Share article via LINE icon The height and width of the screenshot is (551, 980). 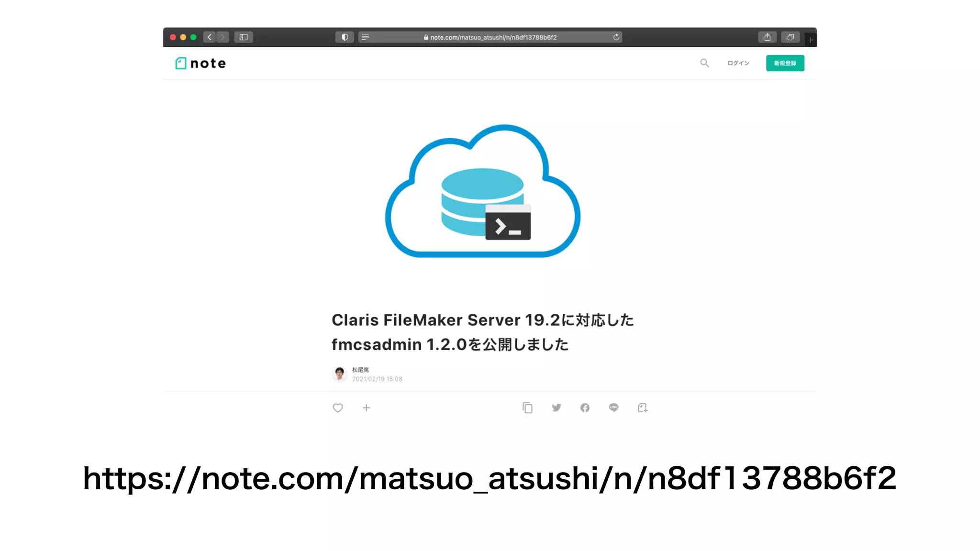(x=613, y=408)
